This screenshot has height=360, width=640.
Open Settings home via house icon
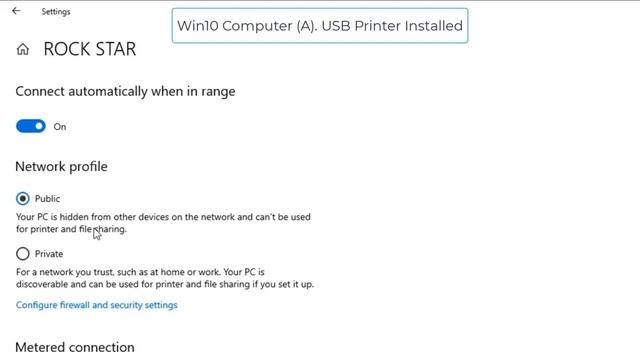tap(23, 49)
